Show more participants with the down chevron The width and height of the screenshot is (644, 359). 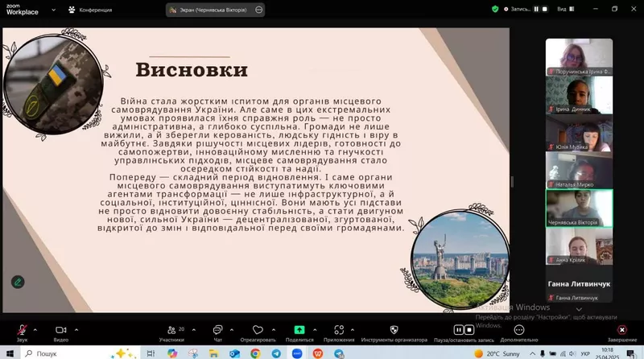pos(579,309)
